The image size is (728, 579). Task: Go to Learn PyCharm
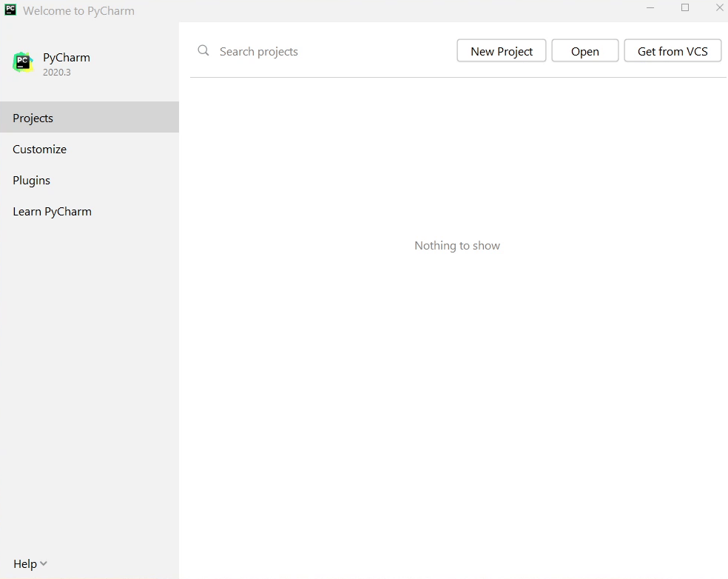point(53,212)
